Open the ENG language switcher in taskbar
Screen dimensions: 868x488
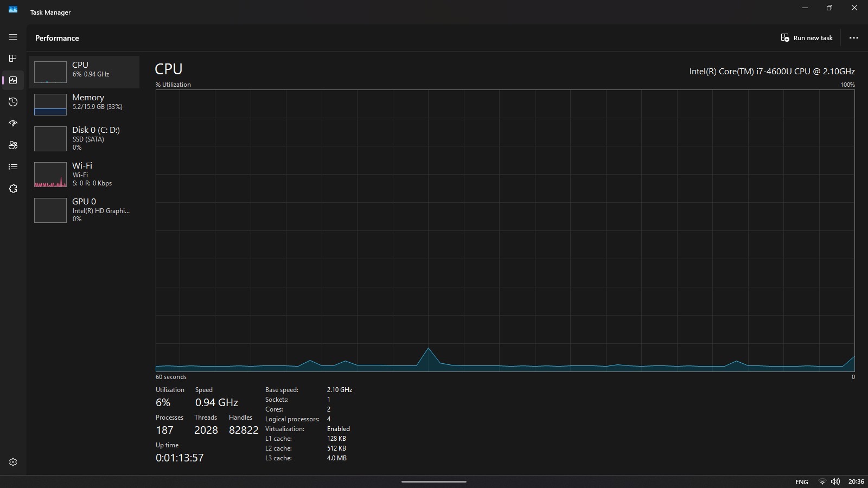tap(801, 481)
